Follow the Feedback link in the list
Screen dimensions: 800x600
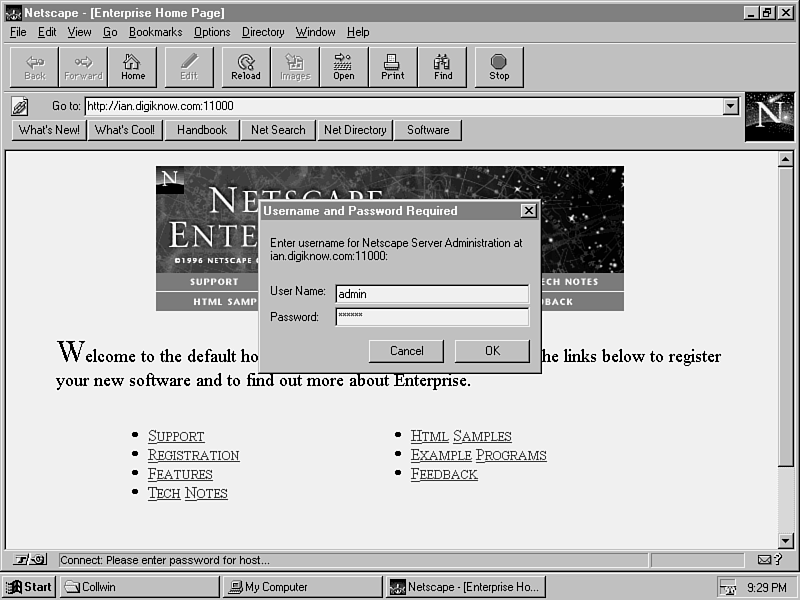(444, 474)
